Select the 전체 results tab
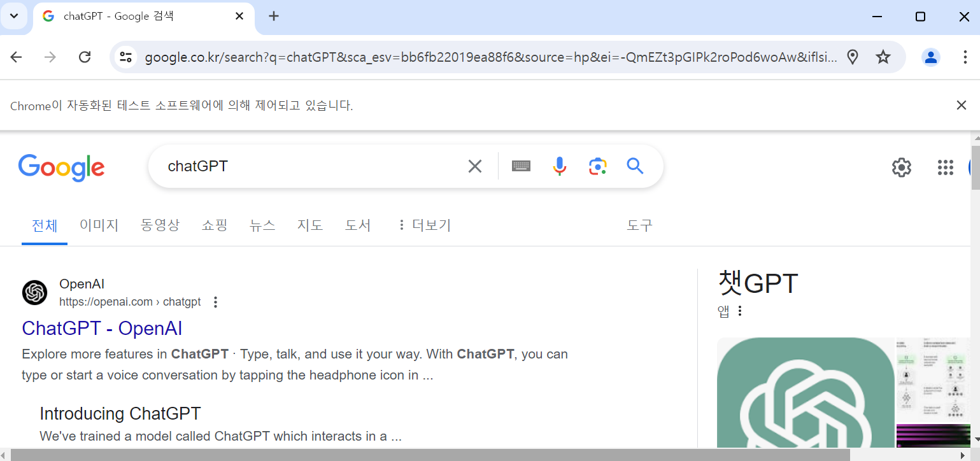The width and height of the screenshot is (980, 461). tap(45, 225)
